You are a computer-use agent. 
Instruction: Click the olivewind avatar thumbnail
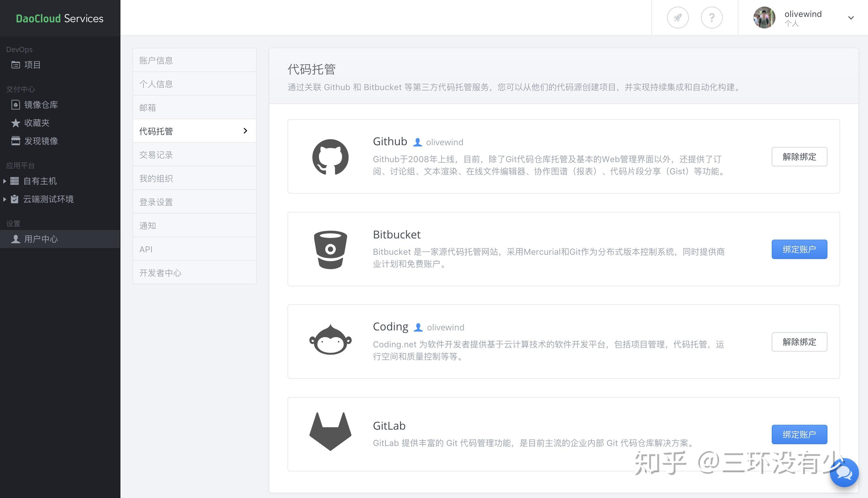[764, 18]
